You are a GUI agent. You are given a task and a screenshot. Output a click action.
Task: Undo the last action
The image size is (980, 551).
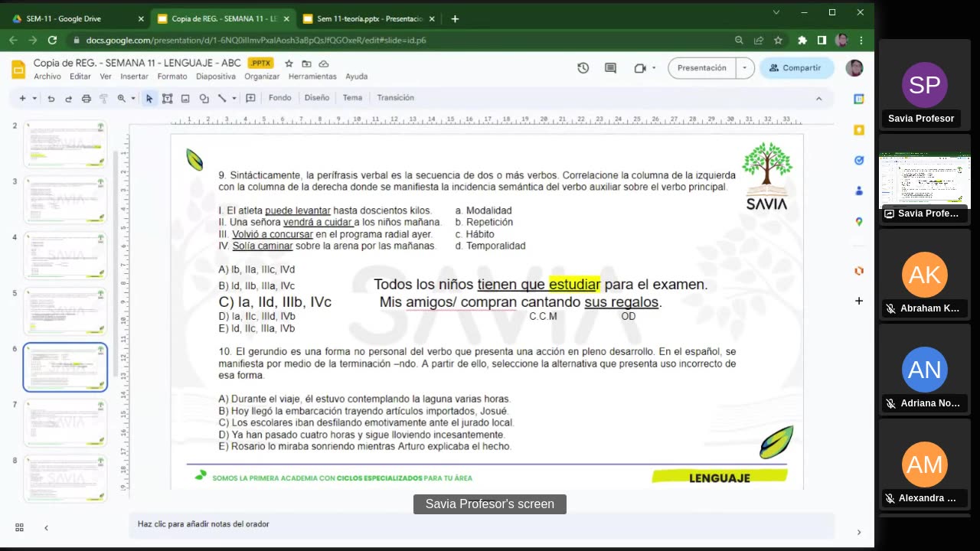(51, 98)
